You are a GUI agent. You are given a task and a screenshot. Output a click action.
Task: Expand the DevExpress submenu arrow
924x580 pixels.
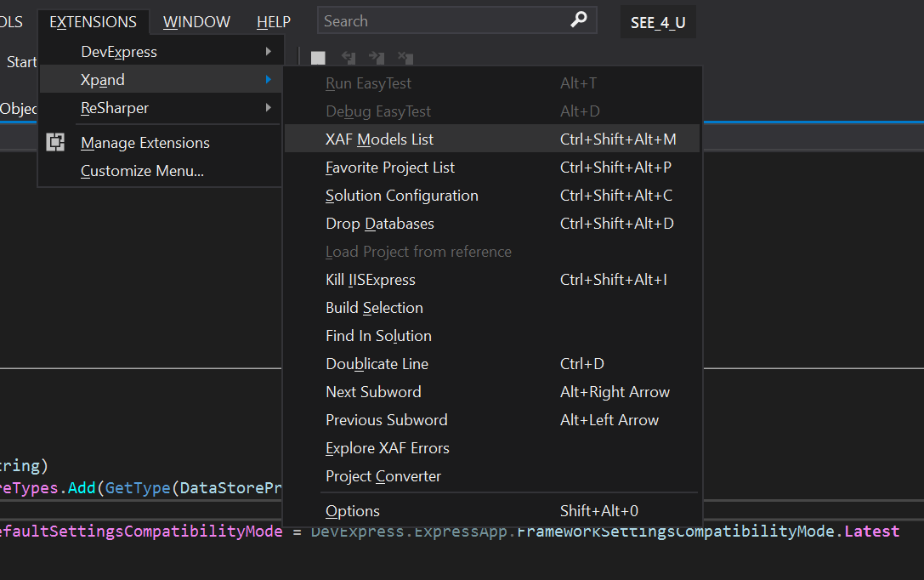268,51
